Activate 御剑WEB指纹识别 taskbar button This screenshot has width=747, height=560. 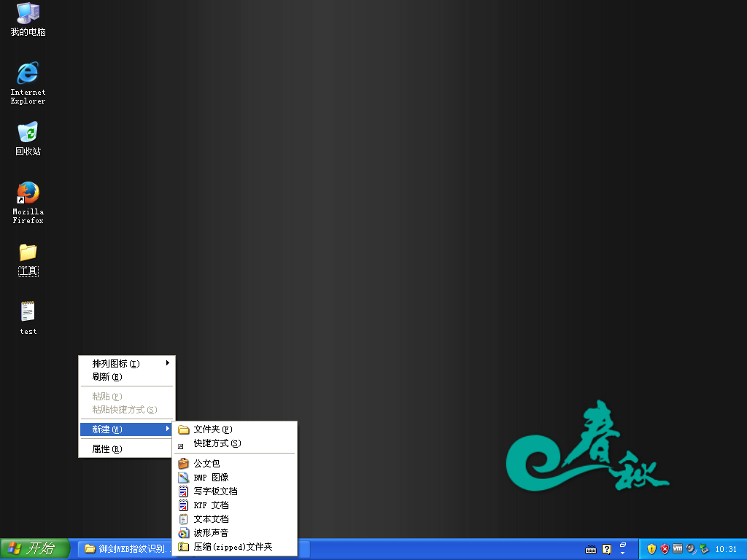pos(125,549)
